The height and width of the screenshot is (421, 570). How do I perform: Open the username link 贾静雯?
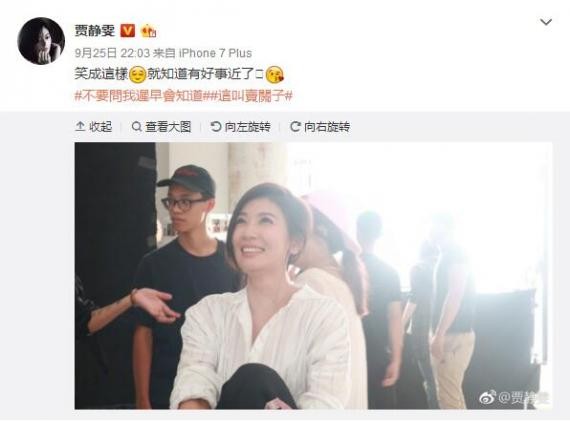[x=95, y=31]
